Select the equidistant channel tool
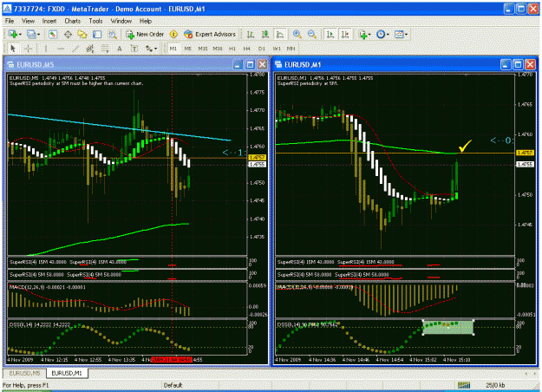This screenshot has height=392, width=542. (90, 49)
